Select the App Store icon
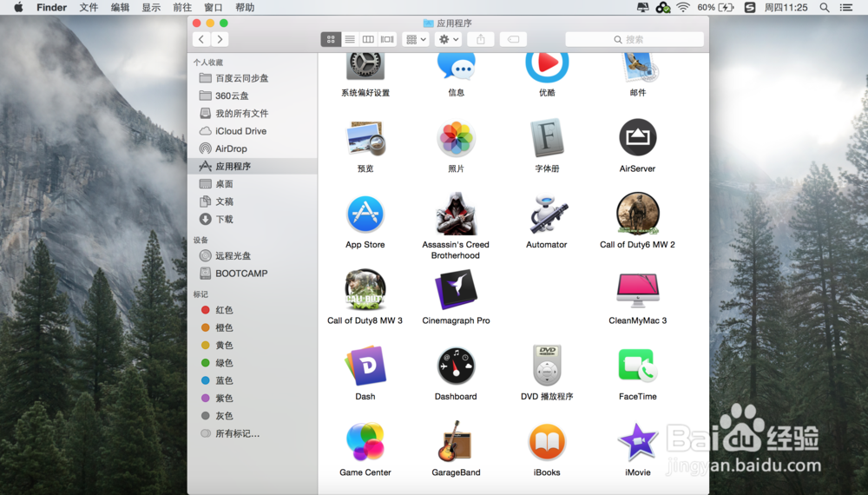The image size is (868, 495). (x=365, y=214)
